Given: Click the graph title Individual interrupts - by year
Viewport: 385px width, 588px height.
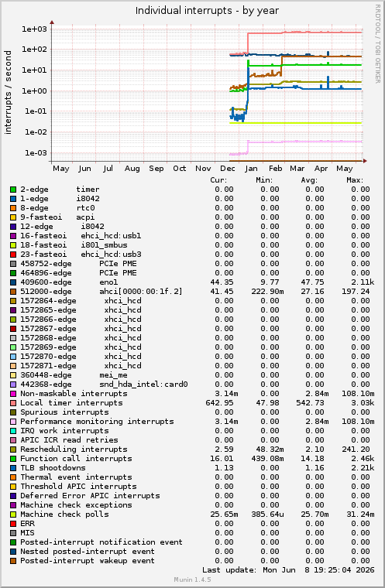Looking at the screenshot, I should pyautogui.click(x=207, y=11).
